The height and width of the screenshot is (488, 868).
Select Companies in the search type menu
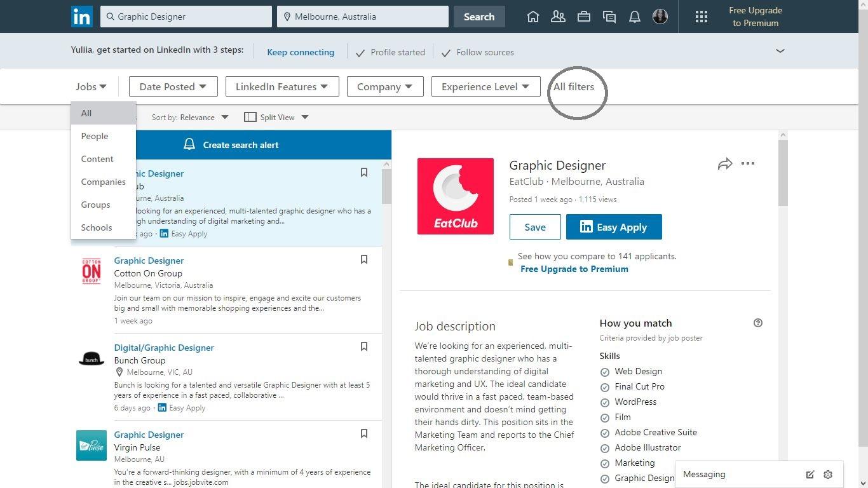pyautogui.click(x=104, y=182)
